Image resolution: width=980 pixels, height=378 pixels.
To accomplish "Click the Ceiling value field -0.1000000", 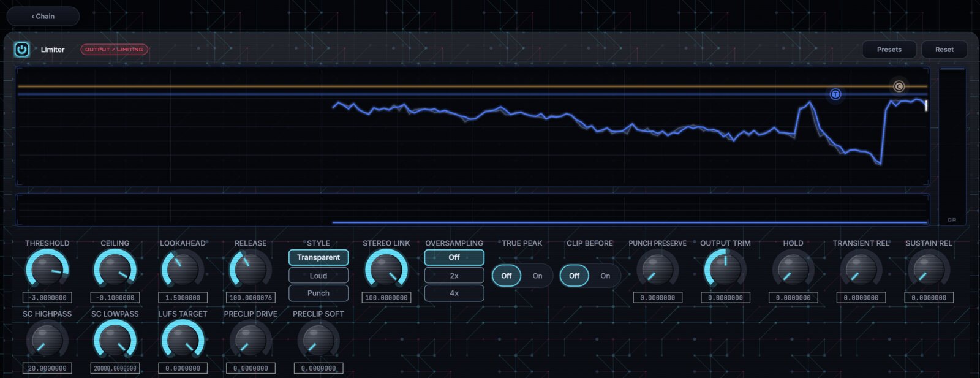I will (x=115, y=298).
